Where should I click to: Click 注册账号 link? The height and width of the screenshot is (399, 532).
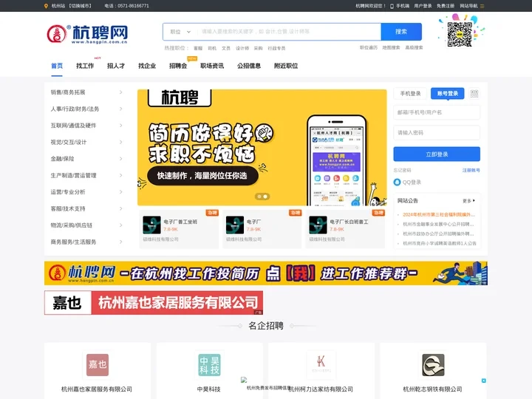[x=471, y=171]
